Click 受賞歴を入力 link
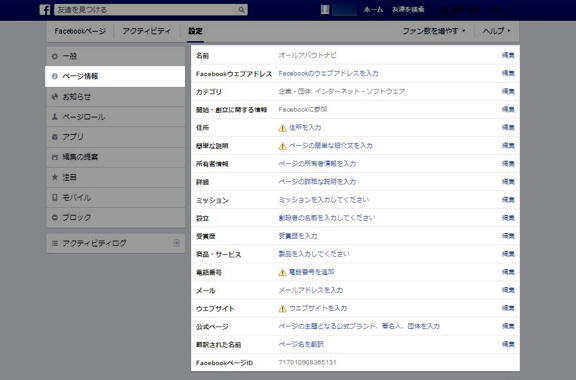This screenshot has height=380, width=576. (298, 236)
